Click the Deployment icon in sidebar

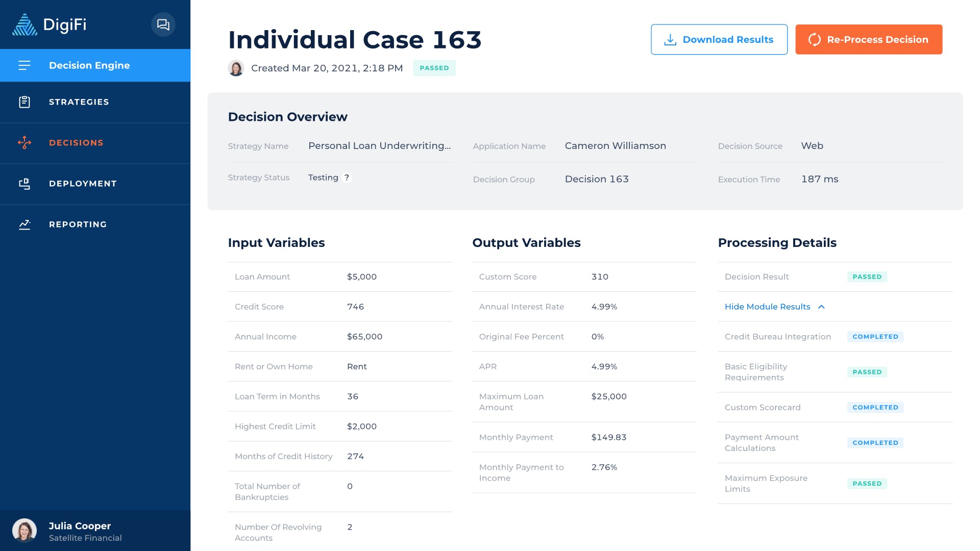tap(24, 184)
